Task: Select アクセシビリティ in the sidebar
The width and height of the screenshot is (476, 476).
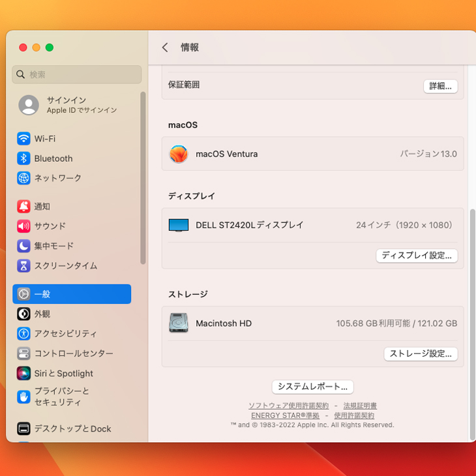Action: click(72, 334)
